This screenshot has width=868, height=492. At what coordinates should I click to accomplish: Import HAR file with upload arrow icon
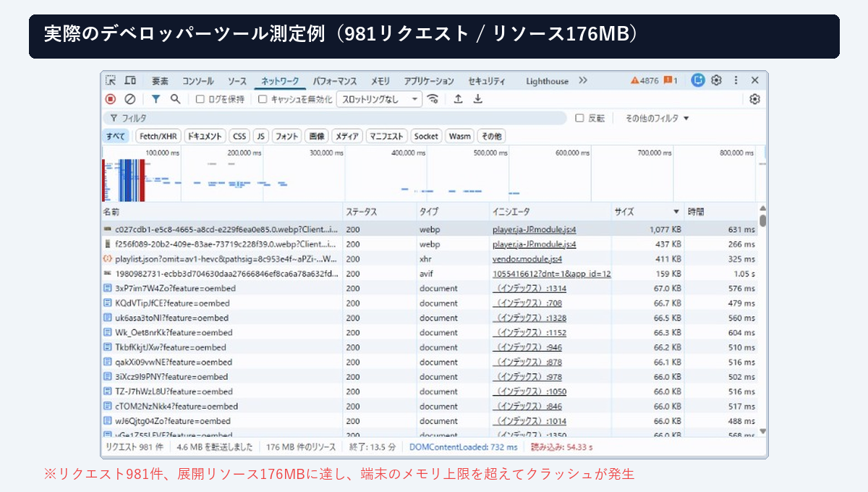pos(458,99)
